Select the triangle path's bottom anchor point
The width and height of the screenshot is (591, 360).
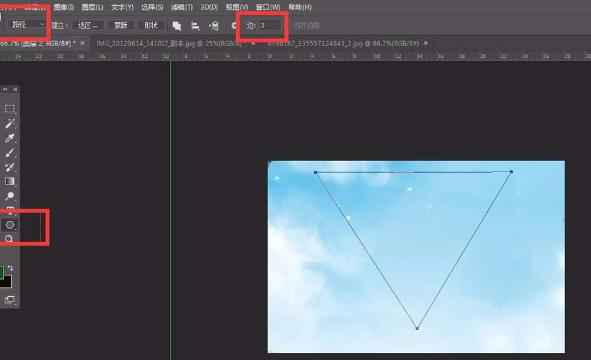click(417, 329)
